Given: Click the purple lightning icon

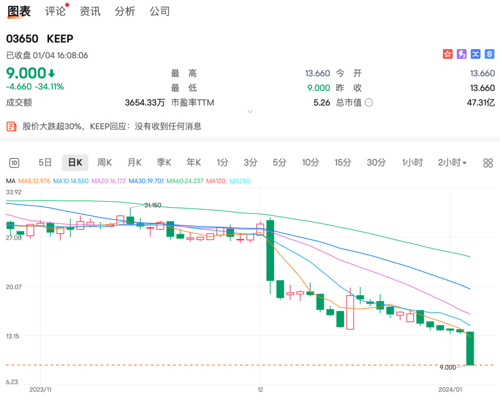Looking at the screenshot, I should pos(461,54).
